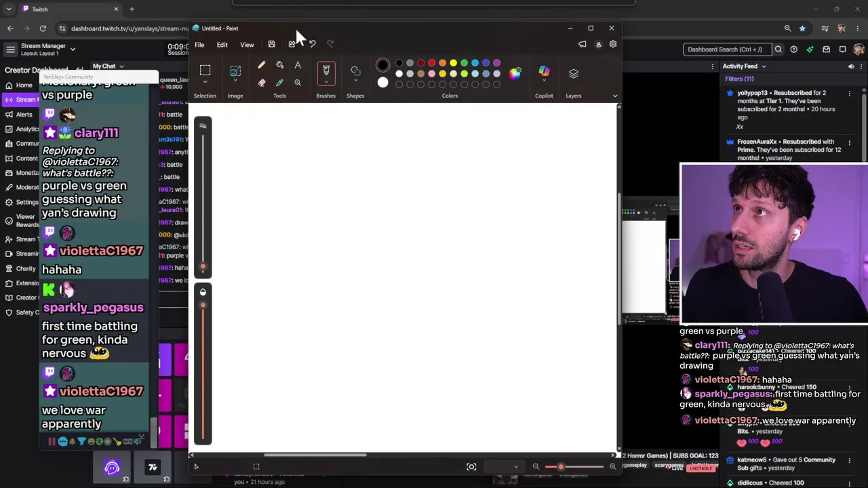Image resolution: width=868 pixels, height=488 pixels.
Task: Open the Paint account profile icon
Action: 598,45
